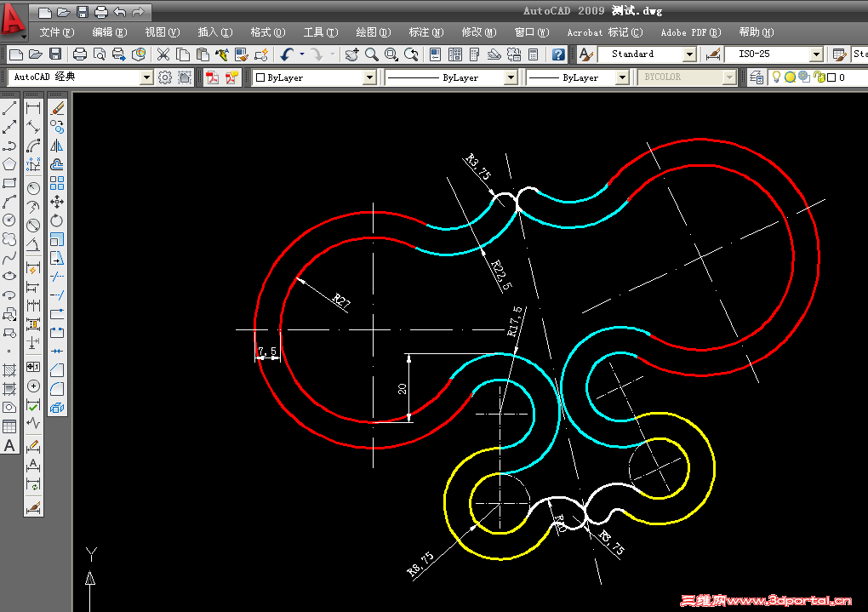Select the Diameter Dimension tool
The width and height of the screenshot is (868, 612).
pos(33,226)
